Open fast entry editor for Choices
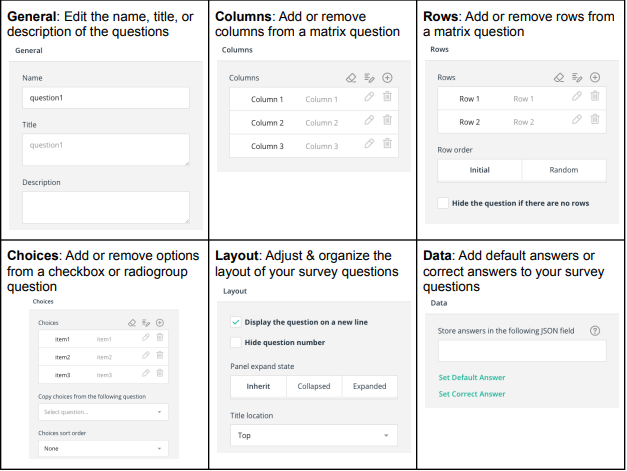 (x=146, y=323)
